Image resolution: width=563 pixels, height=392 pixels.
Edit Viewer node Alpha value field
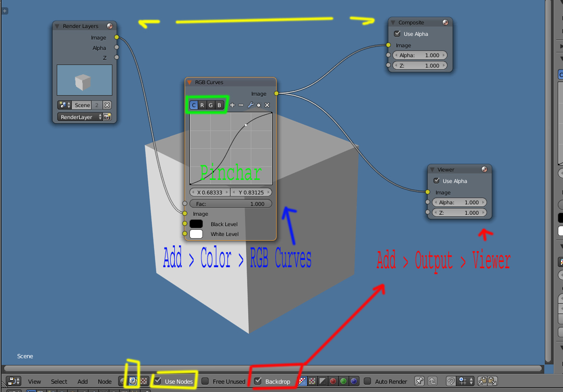pyautogui.click(x=459, y=202)
